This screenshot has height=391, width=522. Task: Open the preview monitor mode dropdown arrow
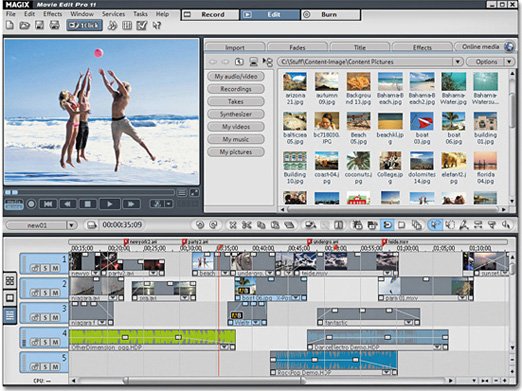pyautogui.click(x=169, y=204)
